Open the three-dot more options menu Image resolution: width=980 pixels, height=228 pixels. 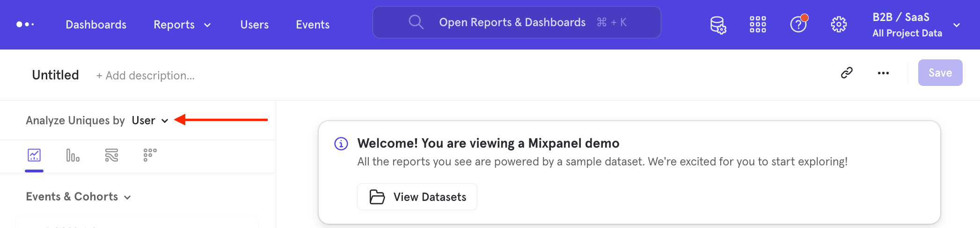883,73
